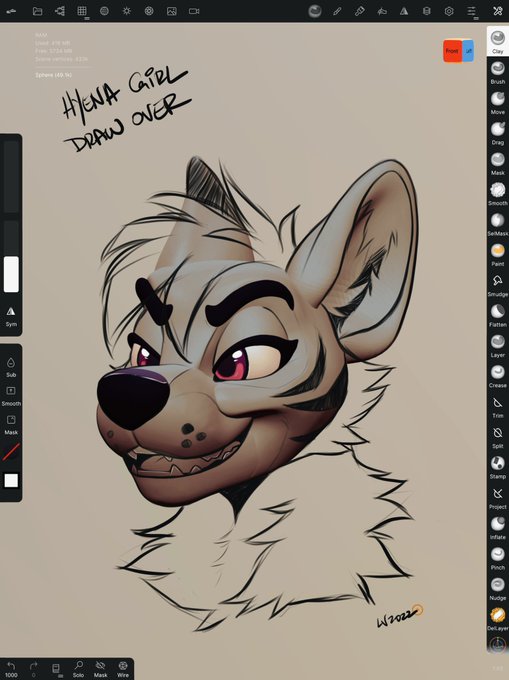
Task: Toggle Sub subtract mode
Action: (x=11, y=367)
